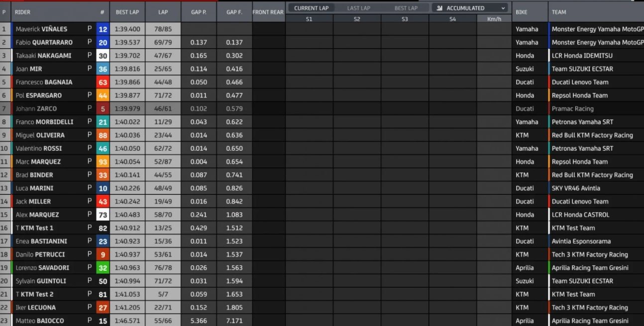Click the TEAM column header
The width and height of the screenshot is (644, 326).
[x=559, y=12]
